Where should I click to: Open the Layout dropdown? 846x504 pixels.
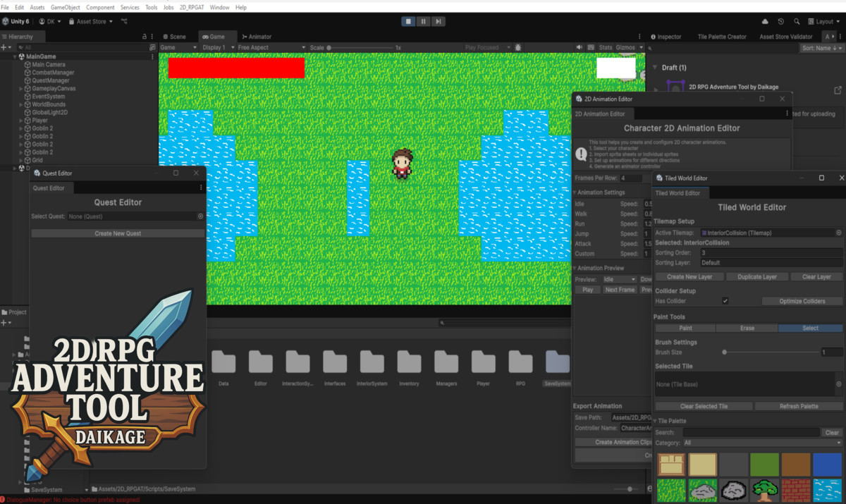[824, 21]
